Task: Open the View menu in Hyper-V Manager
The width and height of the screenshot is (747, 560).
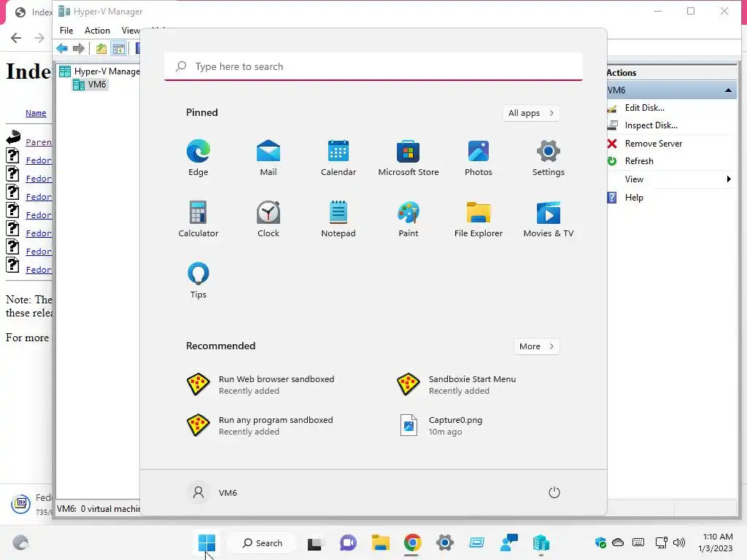Action: pyautogui.click(x=130, y=31)
